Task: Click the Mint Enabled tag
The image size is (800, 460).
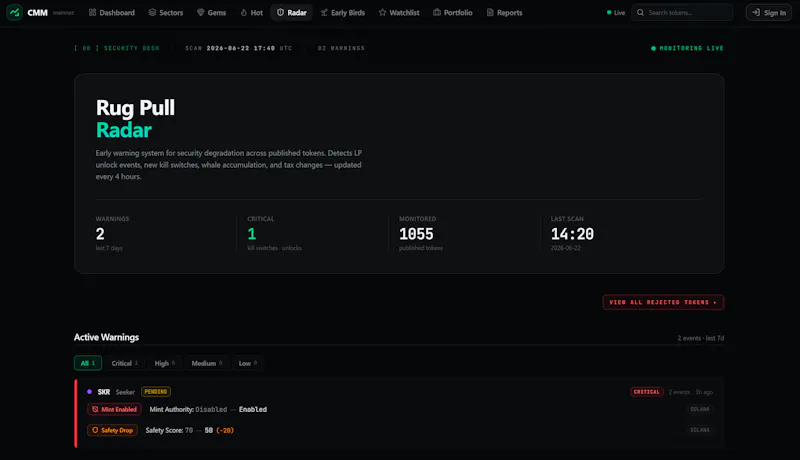Action: tap(114, 409)
